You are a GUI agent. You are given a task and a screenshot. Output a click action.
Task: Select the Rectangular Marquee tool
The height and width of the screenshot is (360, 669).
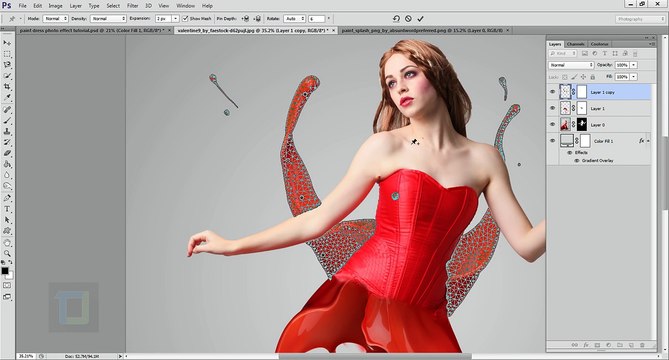coord(7,54)
